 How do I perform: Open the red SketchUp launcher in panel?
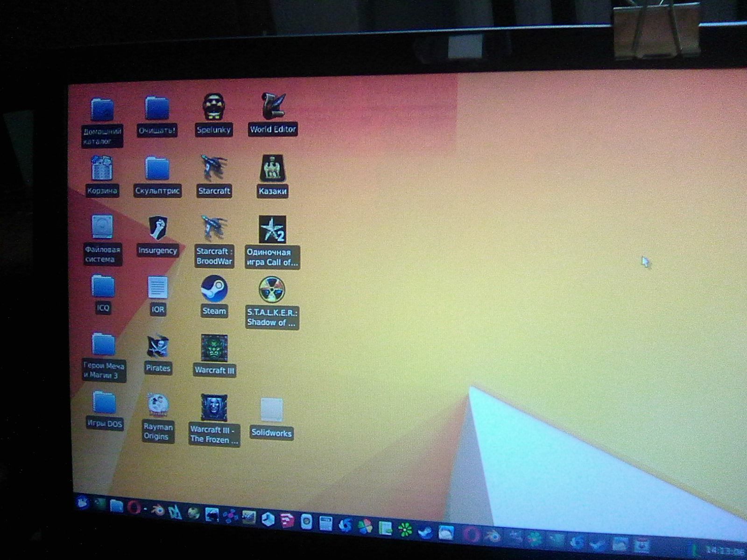click(x=287, y=520)
